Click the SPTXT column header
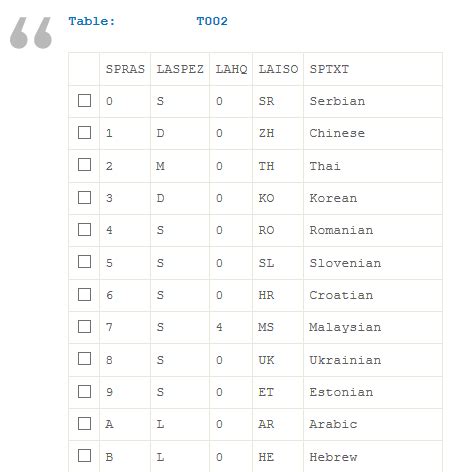Viewport: 472px width, 472px height. click(x=329, y=69)
